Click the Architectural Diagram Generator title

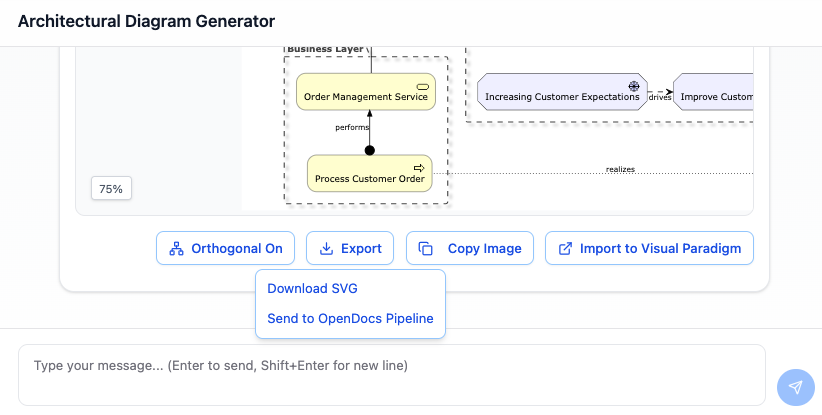coord(146,21)
